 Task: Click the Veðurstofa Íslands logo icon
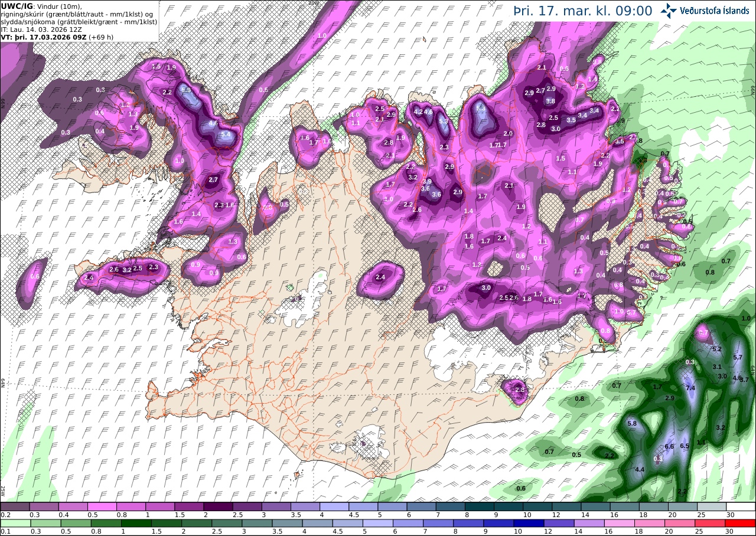tap(669, 10)
